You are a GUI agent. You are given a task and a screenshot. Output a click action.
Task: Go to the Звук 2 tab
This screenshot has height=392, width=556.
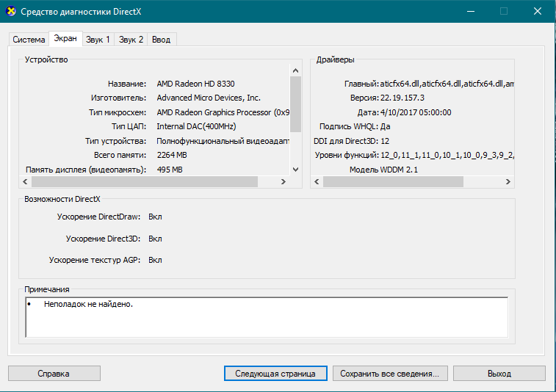click(x=131, y=40)
